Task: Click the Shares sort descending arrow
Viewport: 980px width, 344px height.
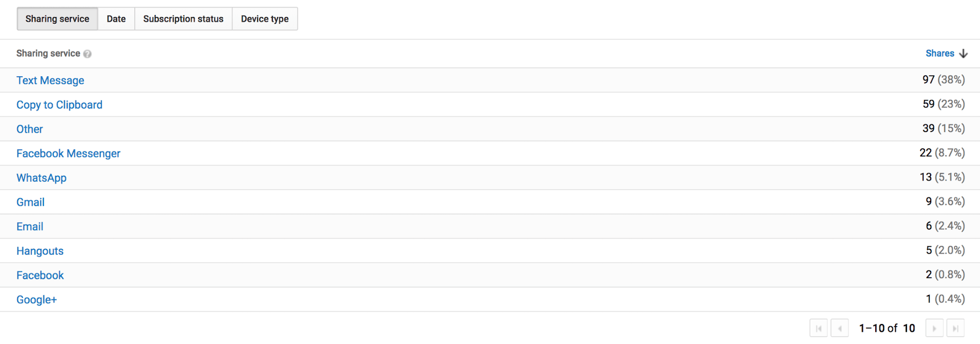Action: coord(963,53)
